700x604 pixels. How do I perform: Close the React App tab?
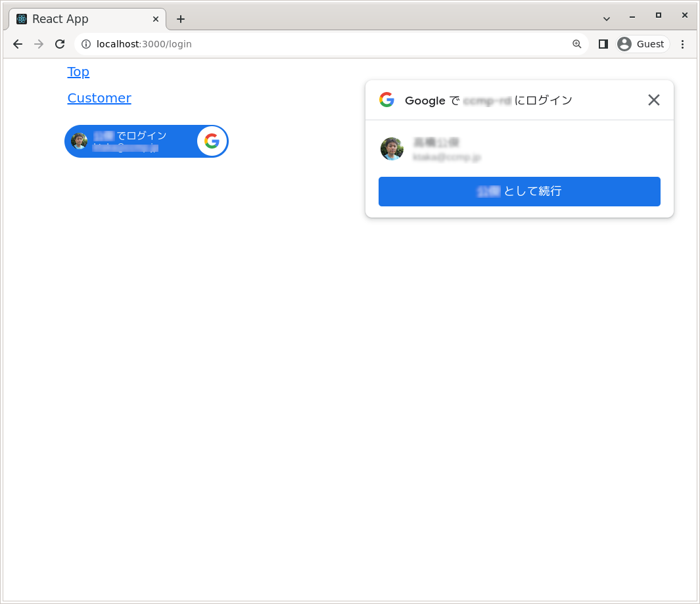[x=155, y=19]
